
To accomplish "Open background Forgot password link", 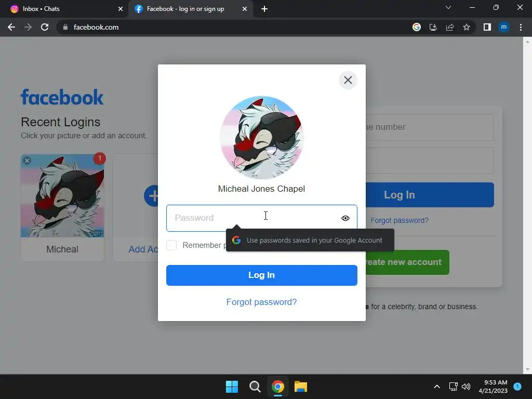I will click(400, 220).
